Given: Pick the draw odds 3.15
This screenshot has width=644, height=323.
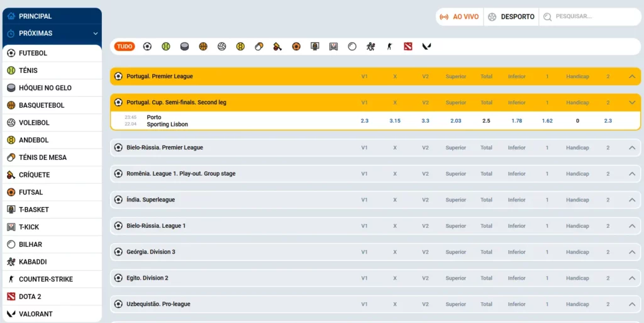Looking at the screenshot, I should coord(395,121).
